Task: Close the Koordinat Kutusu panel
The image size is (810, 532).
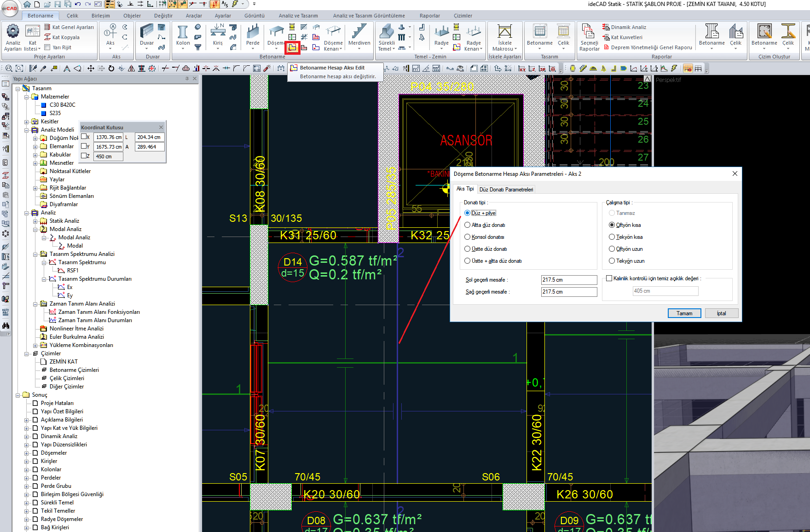Action: pyautogui.click(x=161, y=127)
